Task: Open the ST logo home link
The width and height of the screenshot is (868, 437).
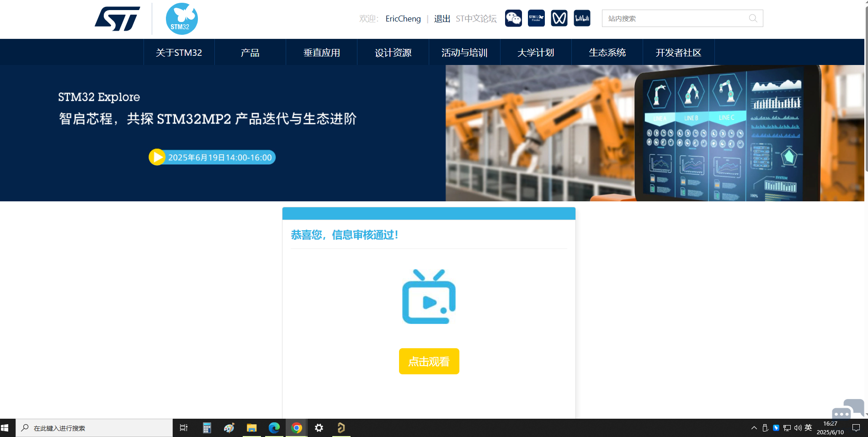Action: (x=117, y=19)
